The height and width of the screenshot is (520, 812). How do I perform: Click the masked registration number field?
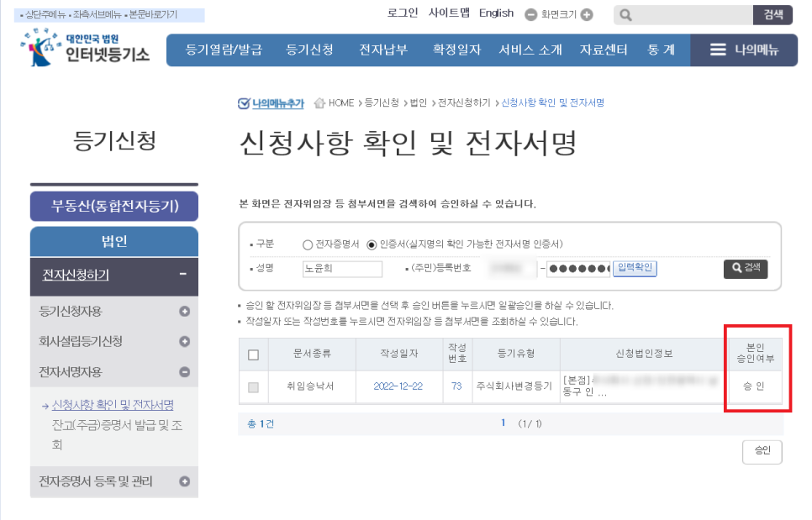point(578,269)
